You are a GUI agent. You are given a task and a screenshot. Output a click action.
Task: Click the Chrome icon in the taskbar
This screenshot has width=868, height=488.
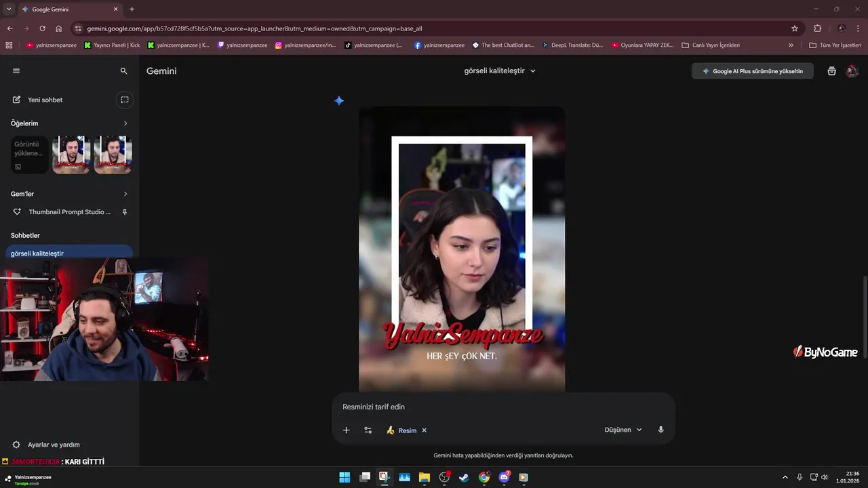tap(484, 477)
